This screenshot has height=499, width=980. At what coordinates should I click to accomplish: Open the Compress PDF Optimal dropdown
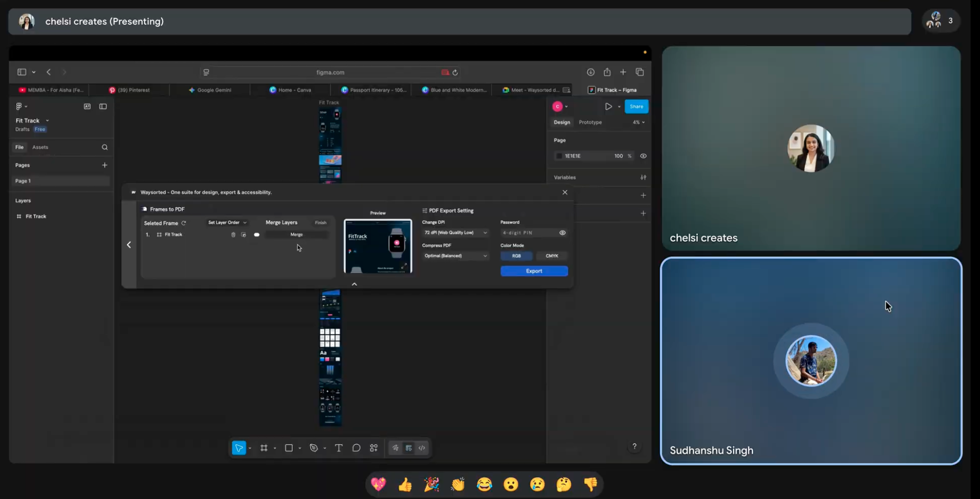pyautogui.click(x=456, y=256)
